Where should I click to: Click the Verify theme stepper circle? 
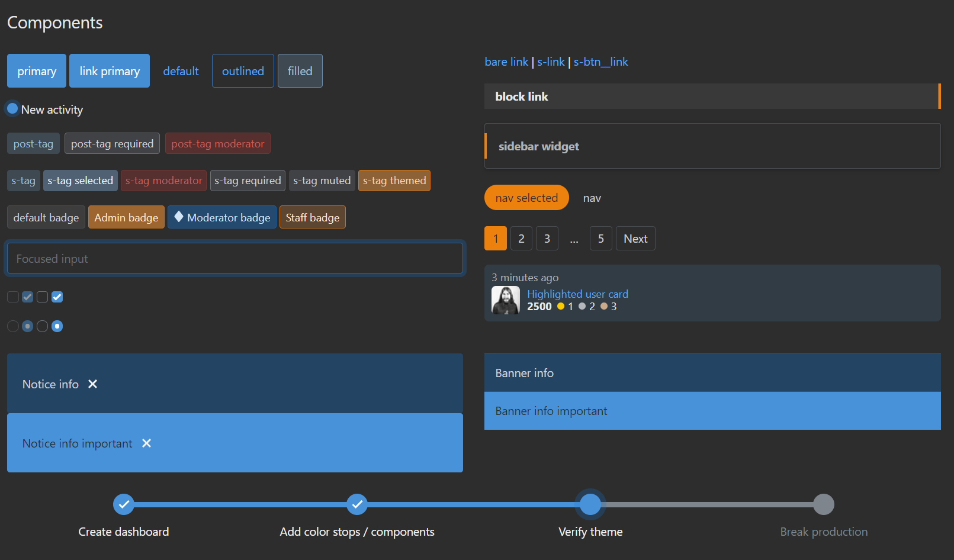tap(590, 504)
